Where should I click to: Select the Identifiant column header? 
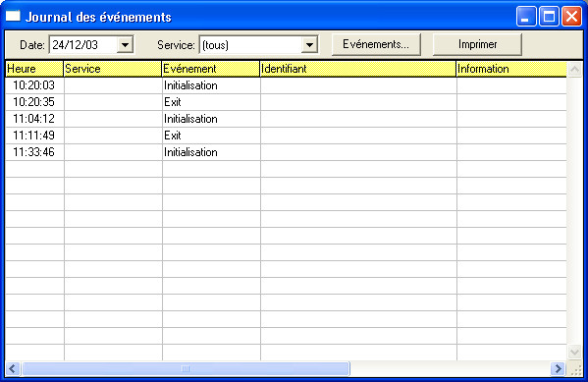point(358,69)
